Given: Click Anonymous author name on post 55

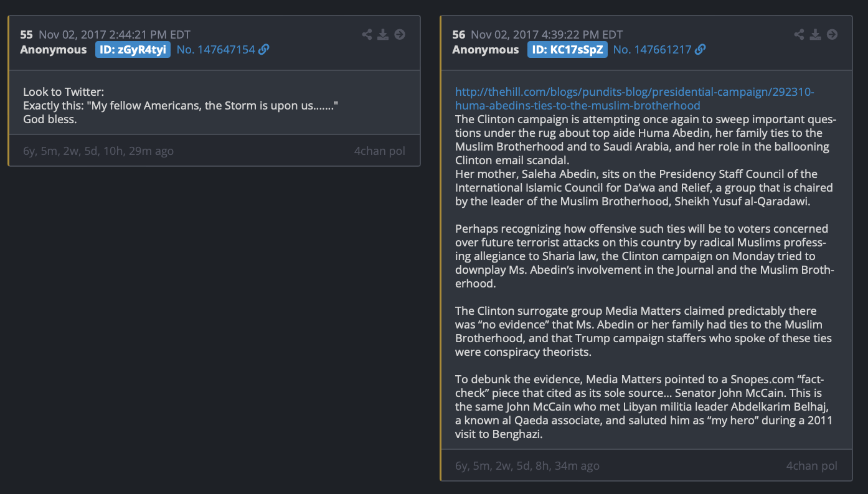Looking at the screenshot, I should [x=54, y=50].
